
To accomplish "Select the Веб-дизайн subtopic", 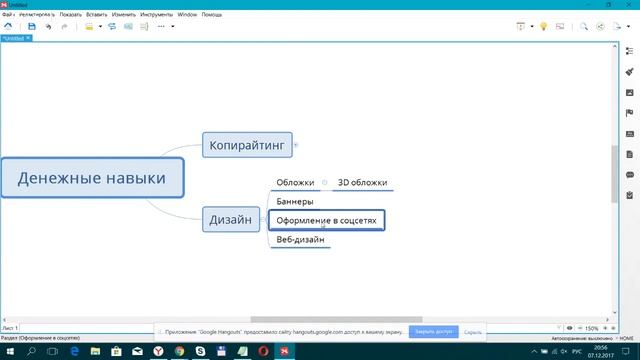I will [300, 240].
